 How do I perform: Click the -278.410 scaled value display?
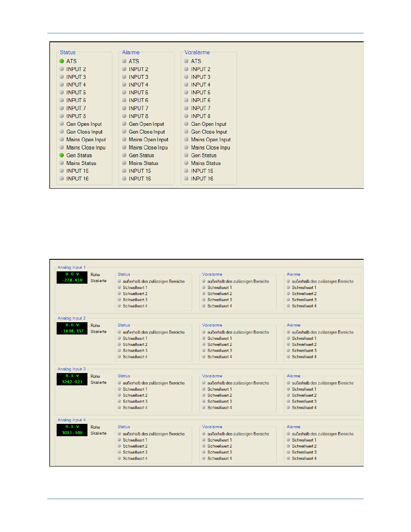click(72, 280)
